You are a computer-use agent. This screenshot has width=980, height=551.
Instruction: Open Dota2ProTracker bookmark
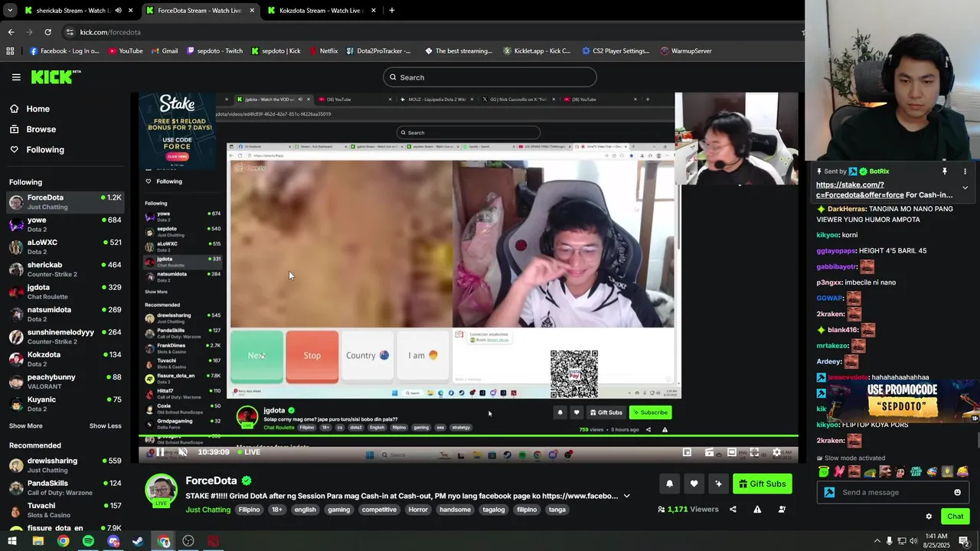(378, 51)
